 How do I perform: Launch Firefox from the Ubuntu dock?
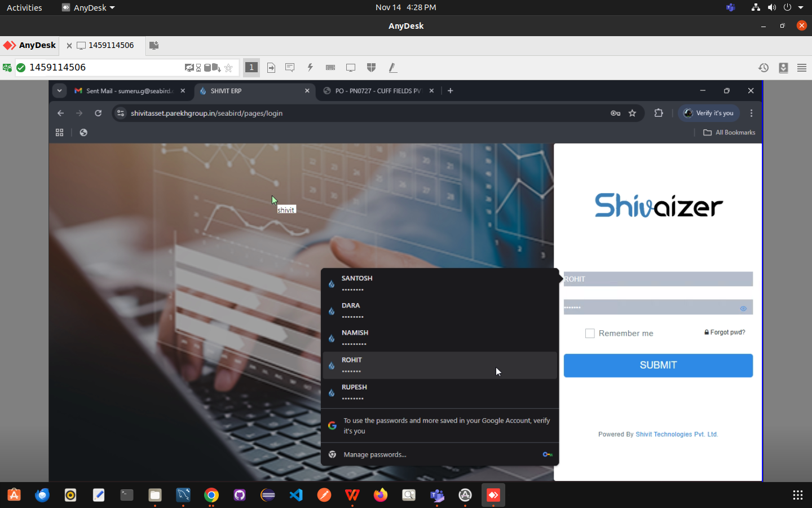[381, 495]
